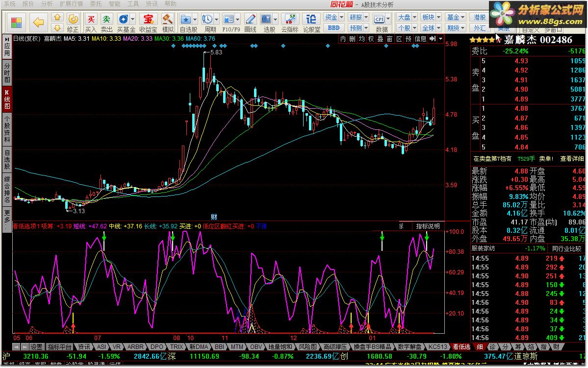Switch to the 操盘手BS精品 tab
Screen dimensions: 588x368
[372, 346]
